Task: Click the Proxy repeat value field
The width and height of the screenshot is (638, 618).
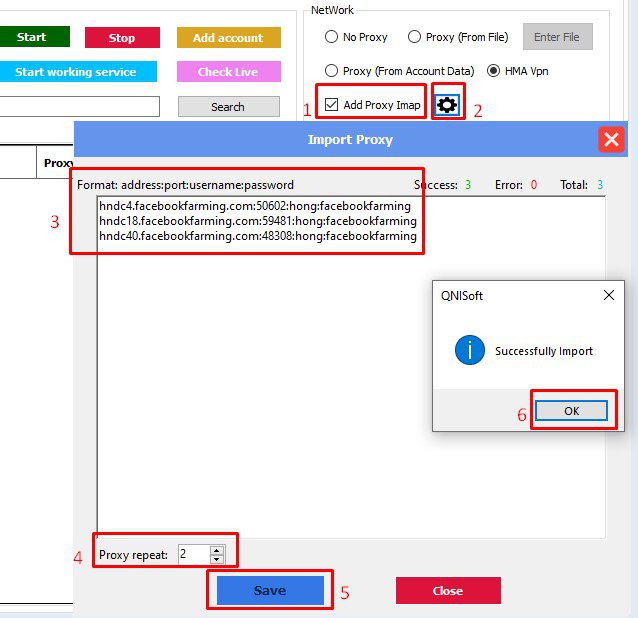Action: point(194,554)
